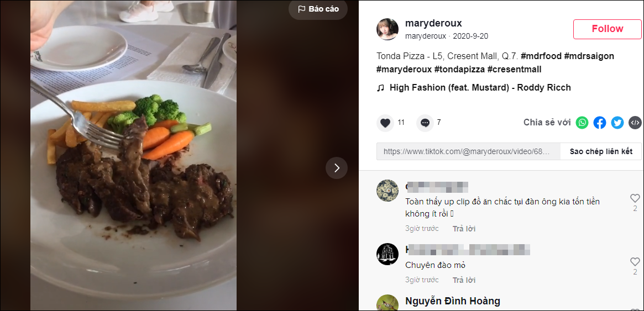
Task: Share video via Facebook icon
Action: coord(600,123)
